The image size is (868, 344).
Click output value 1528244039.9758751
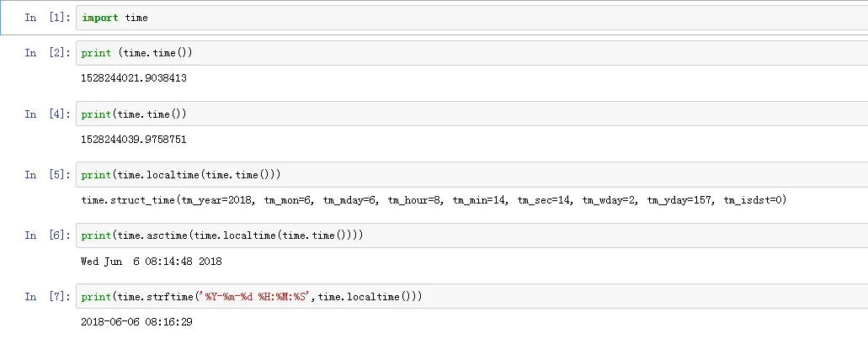tap(133, 140)
